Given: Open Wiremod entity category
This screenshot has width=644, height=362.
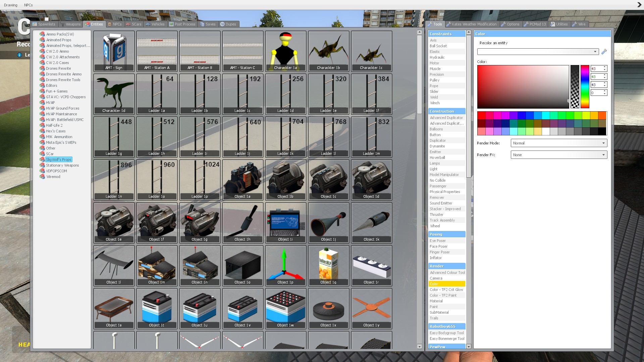Looking at the screenshot, I should [x=53, y=177].
